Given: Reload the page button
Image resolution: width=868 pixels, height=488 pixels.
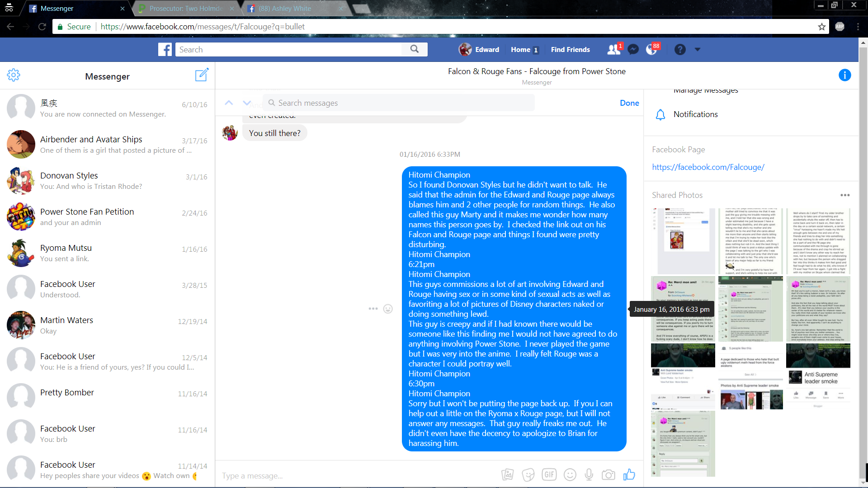Looking at the screenshot, I should (x=42, y=27).
